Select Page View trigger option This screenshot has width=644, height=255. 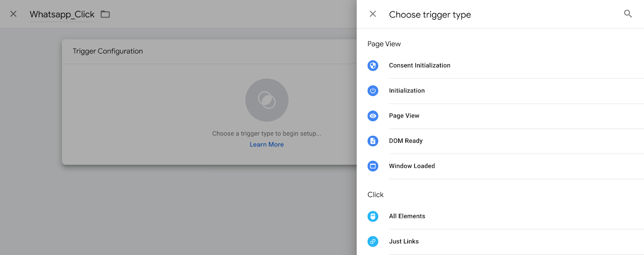(x=500, y=116)
